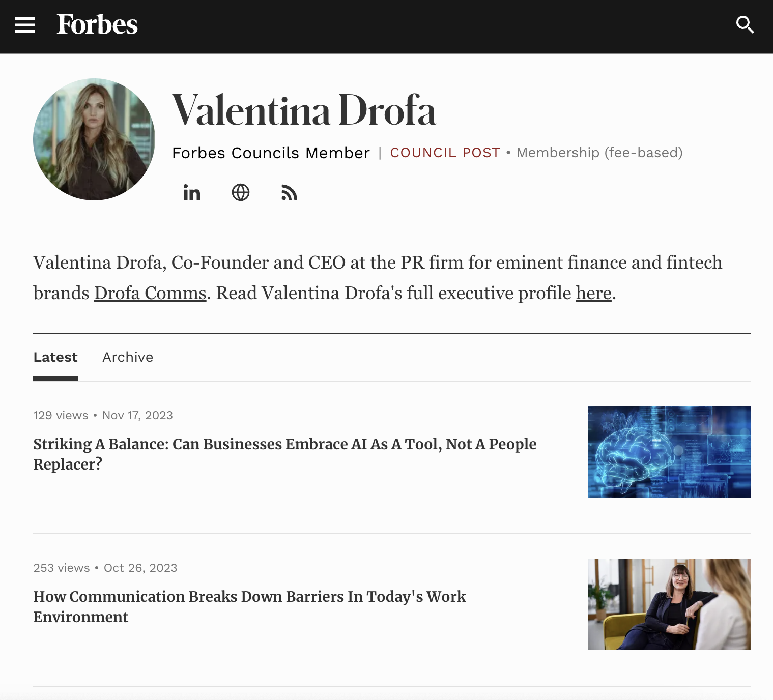Open the search magnifier icon
This screenshot has width=773, height=700.
[745, 24]
